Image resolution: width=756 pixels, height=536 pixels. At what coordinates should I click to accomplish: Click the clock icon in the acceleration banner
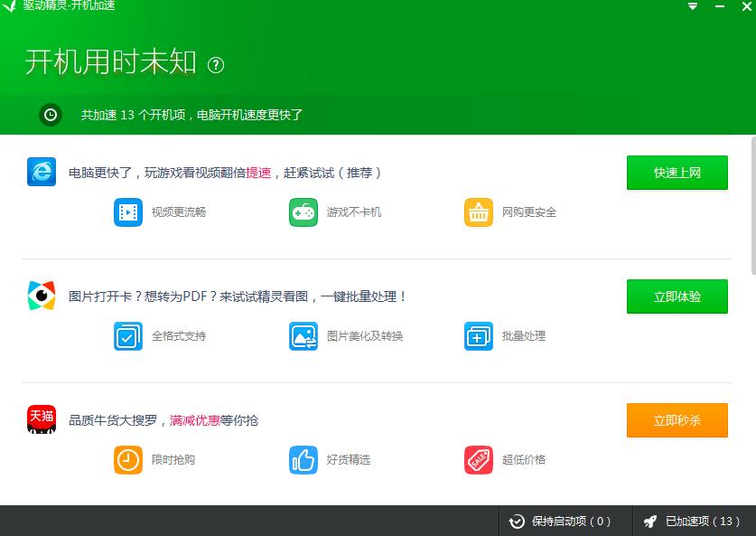point(51,115)
